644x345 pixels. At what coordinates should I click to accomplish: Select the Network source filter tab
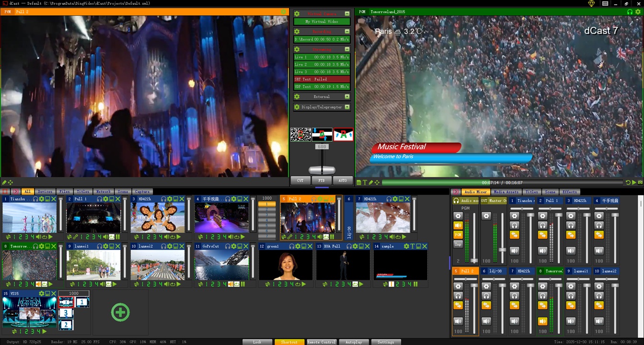(x=103, y=192)
